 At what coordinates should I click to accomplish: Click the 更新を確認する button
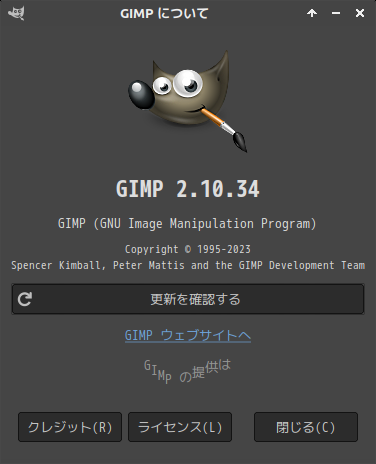(188, 299)
